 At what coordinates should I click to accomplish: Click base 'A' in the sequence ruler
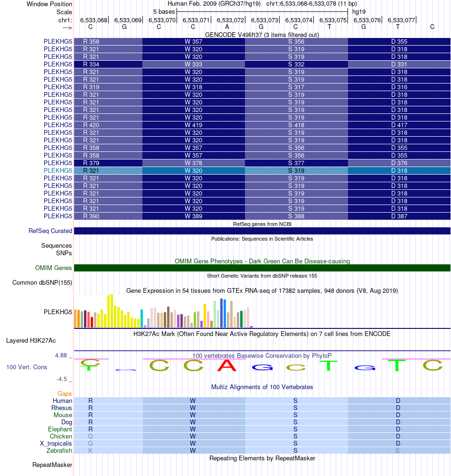point(227,27)
